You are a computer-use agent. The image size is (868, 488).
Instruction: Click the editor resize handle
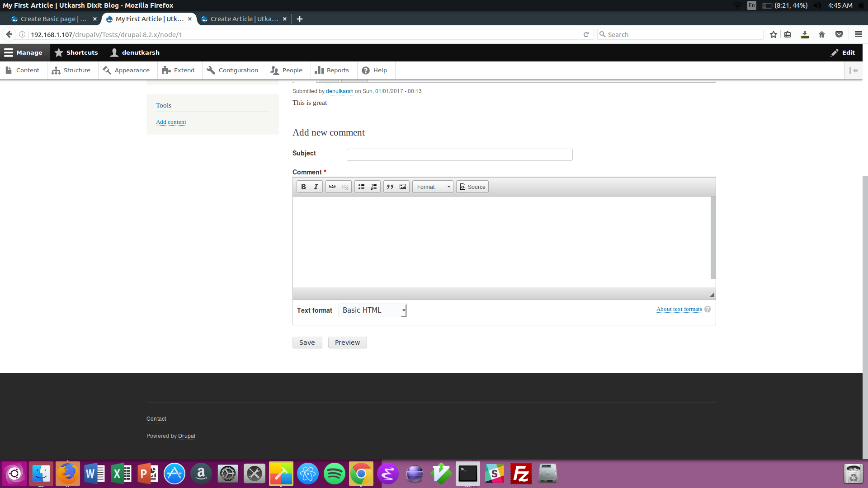(x=712, y=295)
